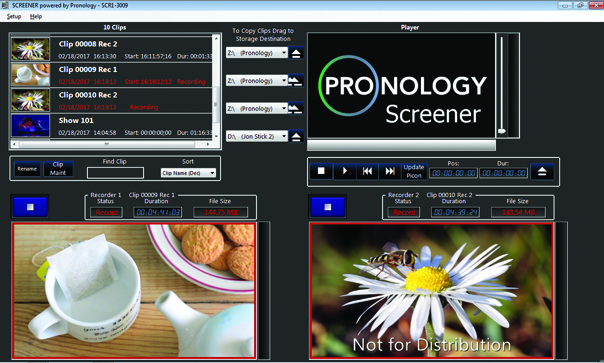Click the Clip 00008 Rec 2 title
The width and height of the screenshot is (604, 363).
(88, 44)
